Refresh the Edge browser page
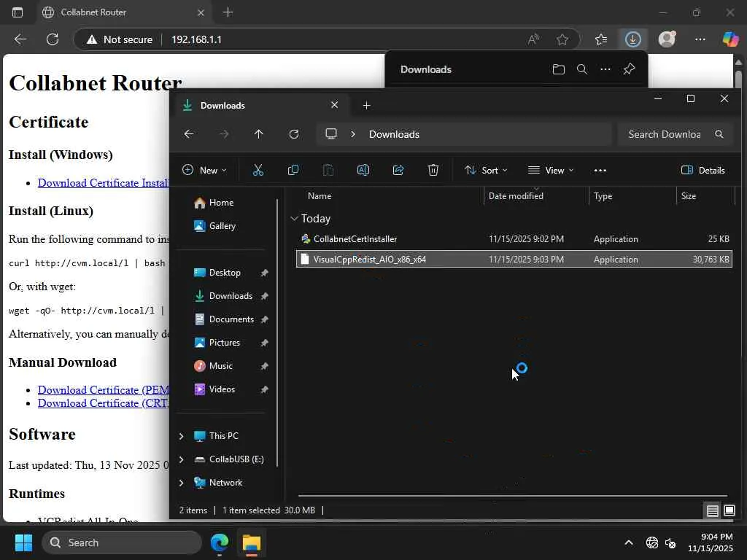Image resolution: width=747 pixels, height=560 pixels. click(x=53, y=39)
